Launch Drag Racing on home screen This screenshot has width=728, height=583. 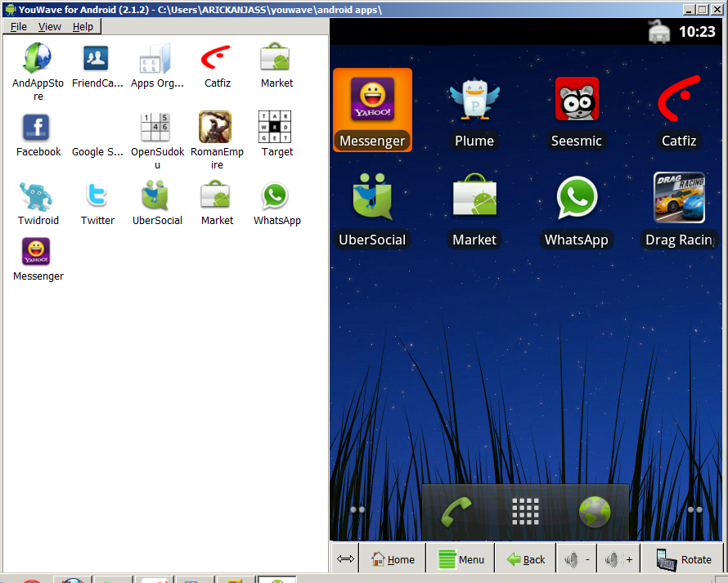pyautogui.click(x=679, y=210)
